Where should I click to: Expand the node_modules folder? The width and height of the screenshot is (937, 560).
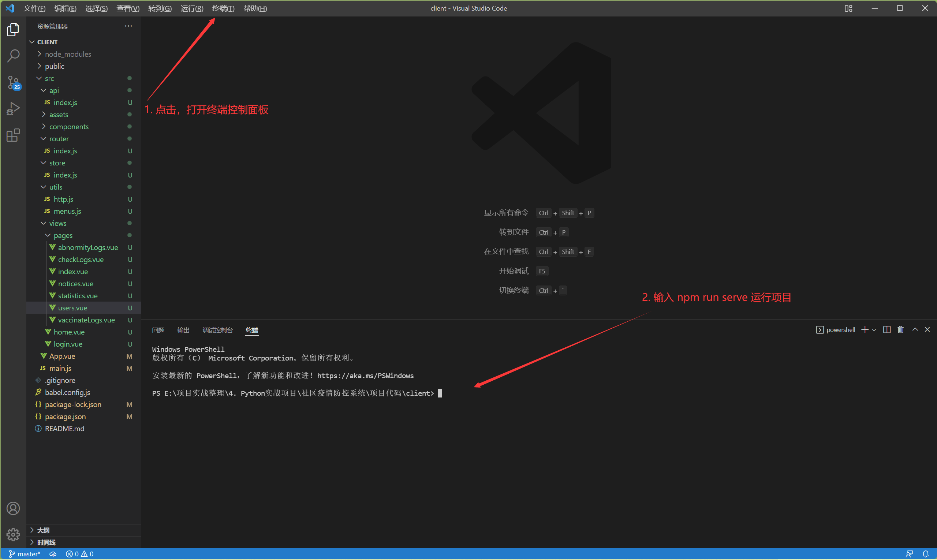(x=68, y=54)
